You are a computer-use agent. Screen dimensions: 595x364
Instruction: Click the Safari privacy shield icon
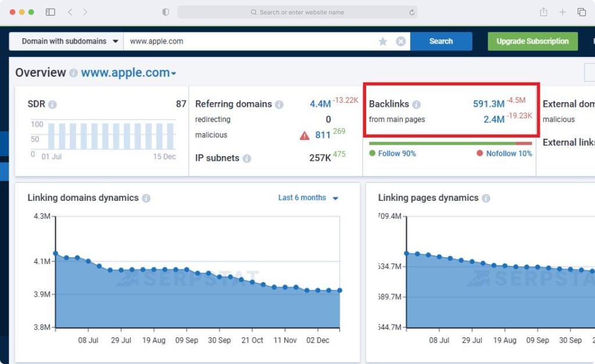click(166, 12)
